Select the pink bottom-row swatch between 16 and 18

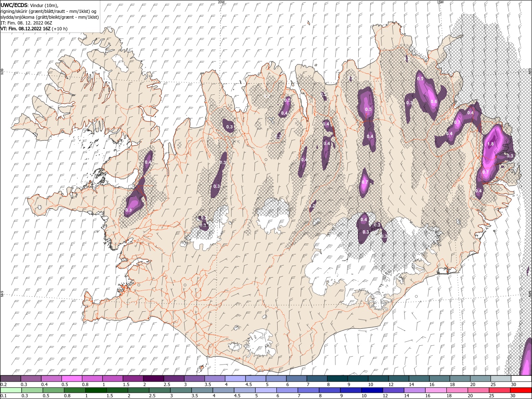pyautogui.click(x=436, y=390)
